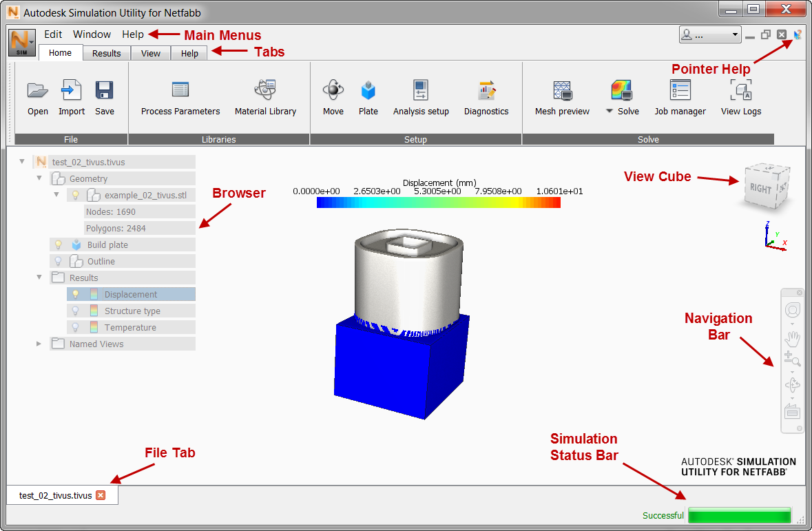Click the Nodes: 1690 entry
812x531 pixels.
pos(139,211)
